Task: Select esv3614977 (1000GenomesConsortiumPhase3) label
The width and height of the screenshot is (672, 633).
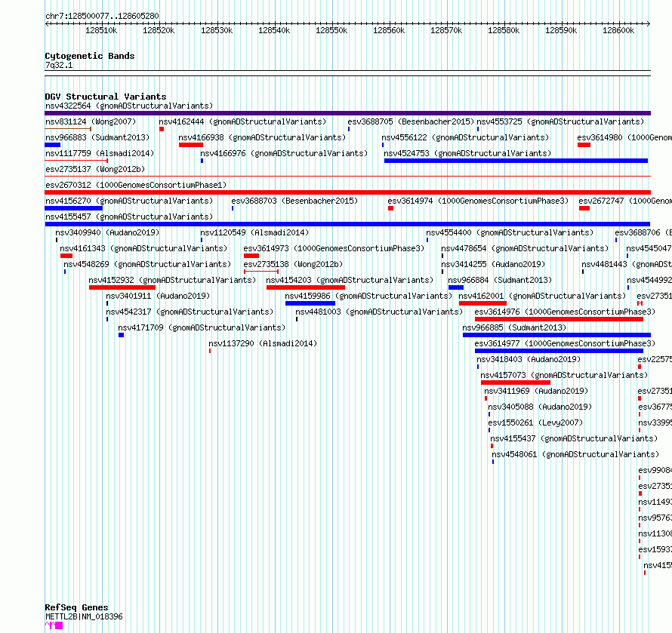Action: pyautogui.click(x=565, y=343)
